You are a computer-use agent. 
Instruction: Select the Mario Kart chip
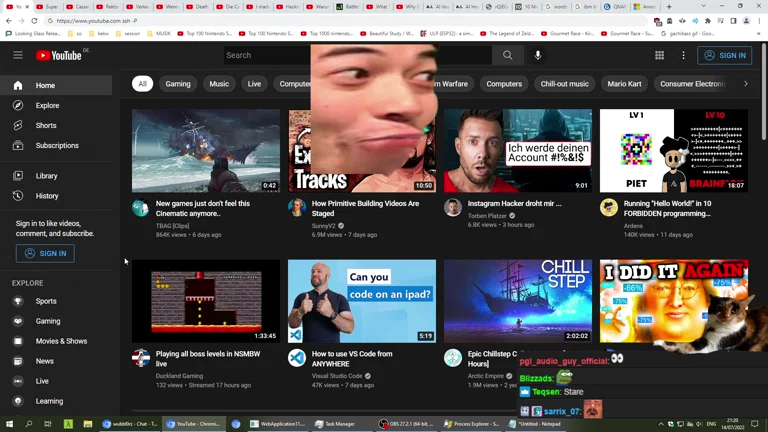624,84
